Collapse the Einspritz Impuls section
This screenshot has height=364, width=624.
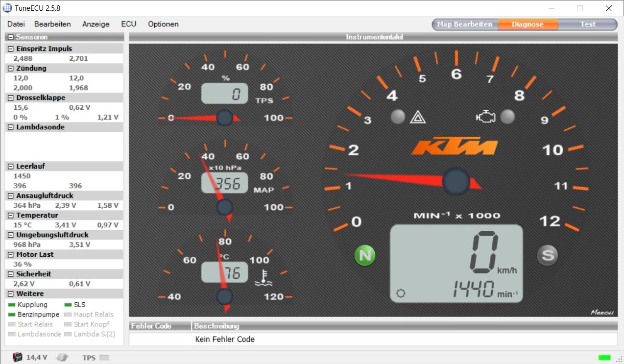(11, 49)
